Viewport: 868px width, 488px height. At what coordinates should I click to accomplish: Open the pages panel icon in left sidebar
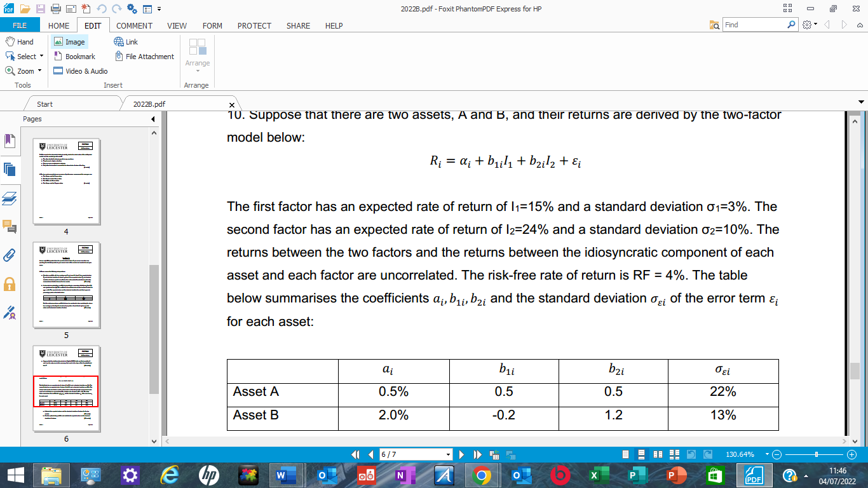point(10,169)
